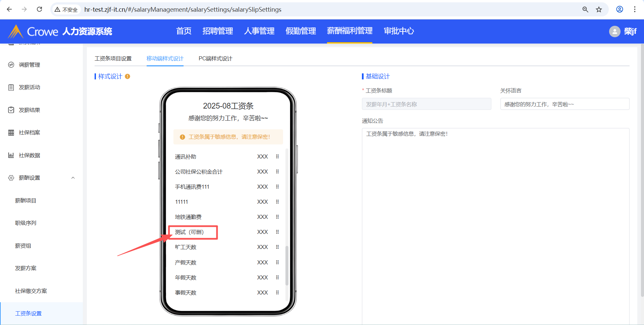Open 工资条设置 in sidebar

pos(28,314)
